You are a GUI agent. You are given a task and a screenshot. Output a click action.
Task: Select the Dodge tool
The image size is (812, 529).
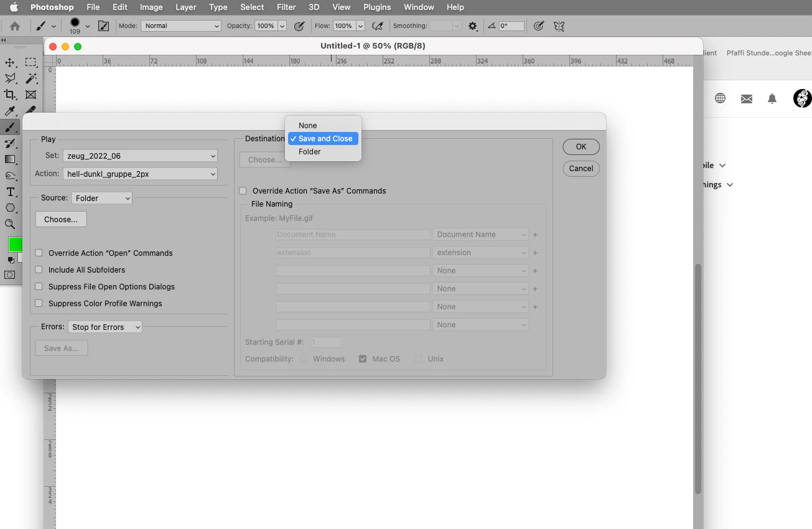11,176
